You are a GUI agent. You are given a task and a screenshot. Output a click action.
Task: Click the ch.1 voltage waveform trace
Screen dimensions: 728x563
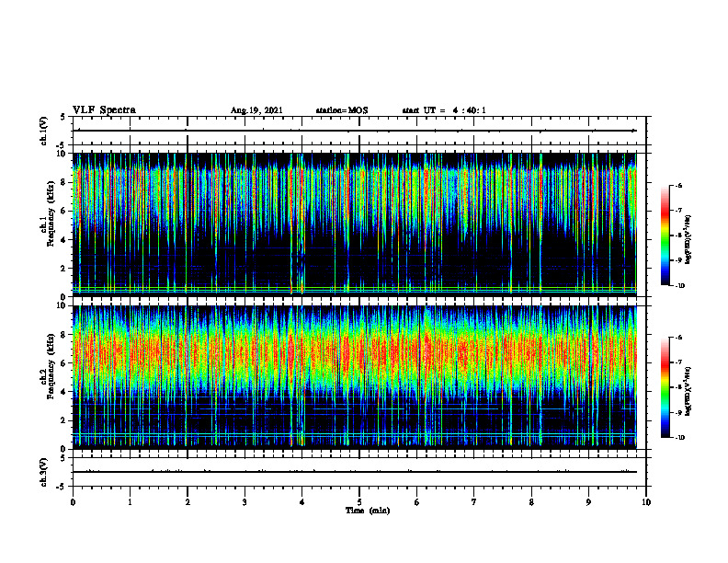pyautogui.click(x=354, y=131)
